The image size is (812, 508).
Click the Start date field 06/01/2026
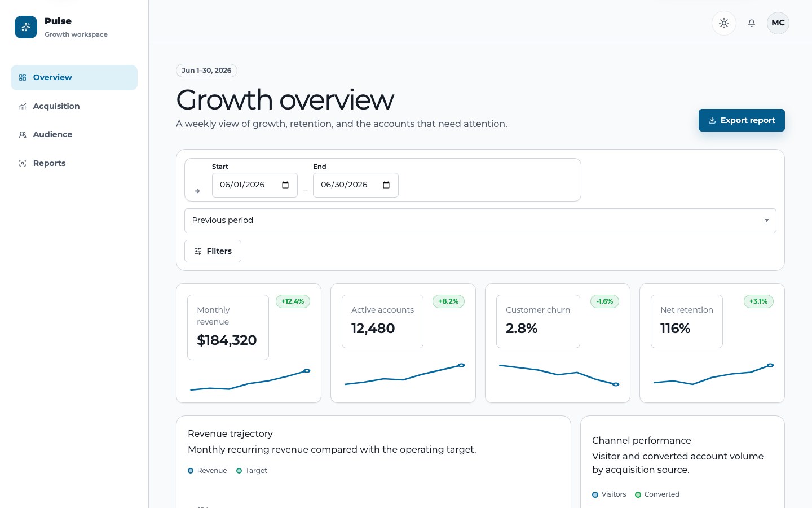[255, 185]
